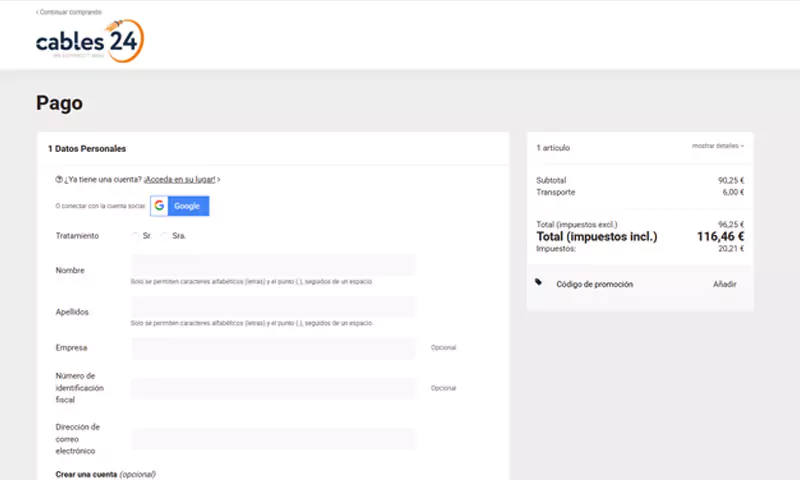Focus the Nombre input field
The image size is (800, 480).
click(273, 265)
